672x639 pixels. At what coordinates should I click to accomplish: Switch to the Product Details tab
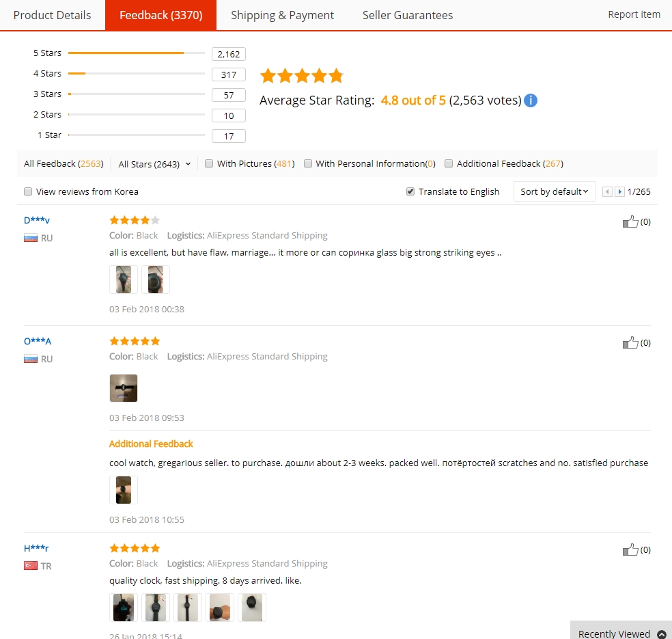coord(52,15)
